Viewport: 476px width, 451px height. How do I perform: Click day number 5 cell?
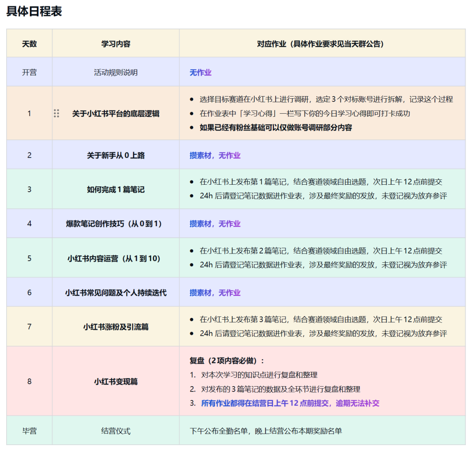pyautogui.click(x=30, y=258)
